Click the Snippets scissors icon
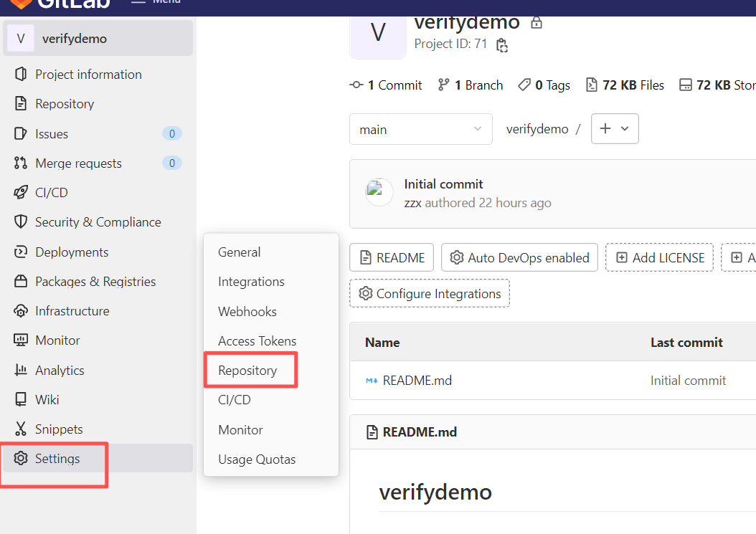The width and height of the screenshot is (756, 534). [x=21, y=429]
